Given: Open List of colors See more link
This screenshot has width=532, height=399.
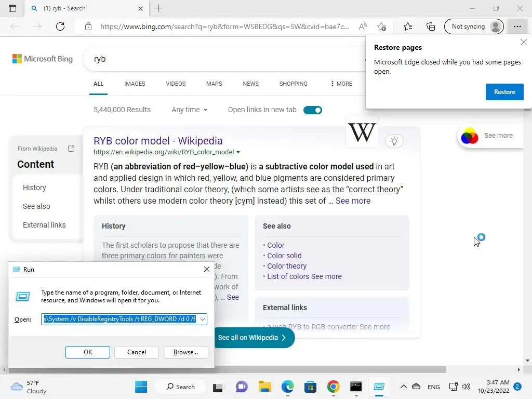Looking at the screenshot, I should [304, 276].
